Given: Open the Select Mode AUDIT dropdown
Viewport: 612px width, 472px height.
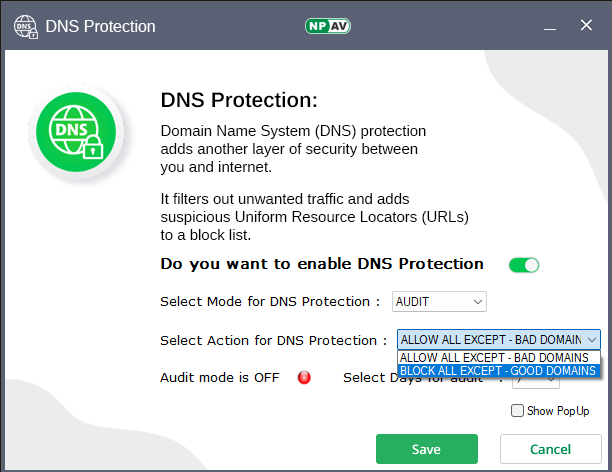Looking at the screenshot, I should tap(439, 301).
